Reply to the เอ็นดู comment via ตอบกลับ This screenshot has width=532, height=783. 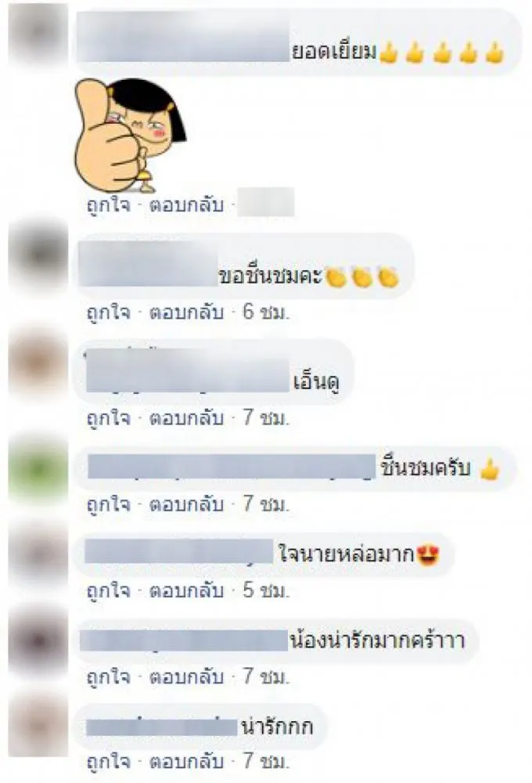[187, 417]
